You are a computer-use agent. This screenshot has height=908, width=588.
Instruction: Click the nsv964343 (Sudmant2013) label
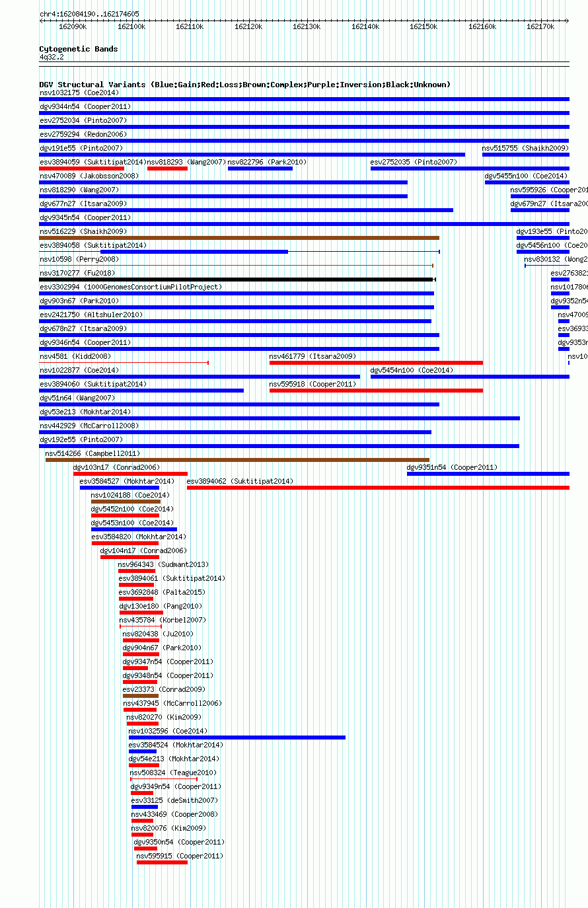pos(163,564)
